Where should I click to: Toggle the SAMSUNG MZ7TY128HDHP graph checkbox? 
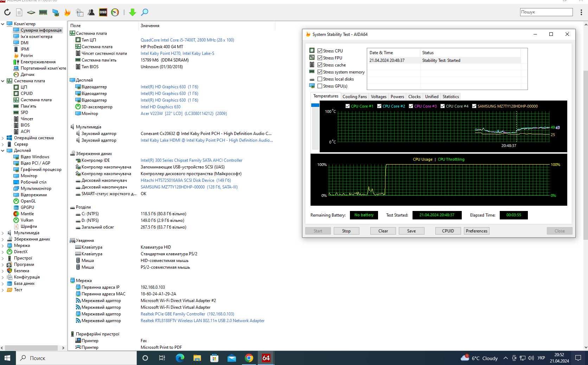[474, 106]
